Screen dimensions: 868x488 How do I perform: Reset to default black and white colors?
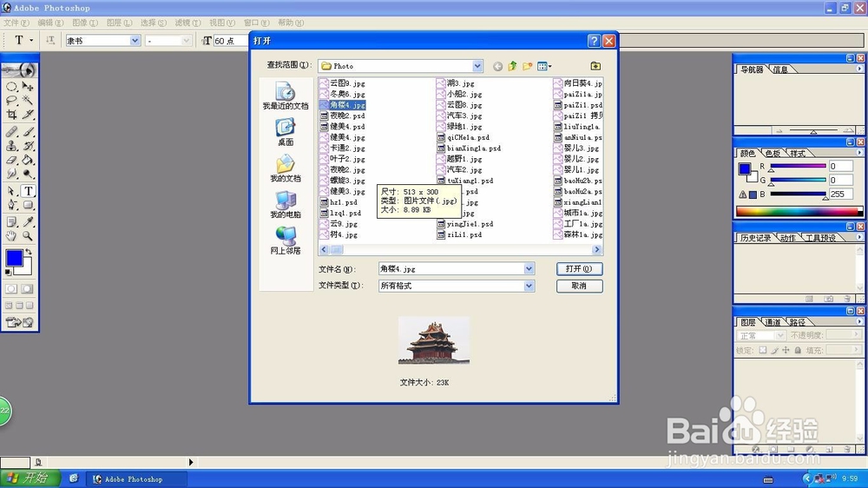pyautogui.click(x=8, y=272)
